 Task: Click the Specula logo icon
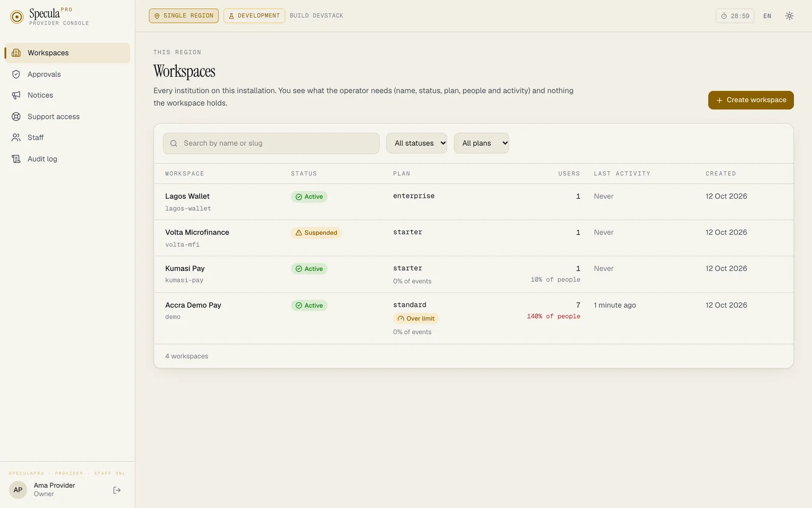pos(17,17)
